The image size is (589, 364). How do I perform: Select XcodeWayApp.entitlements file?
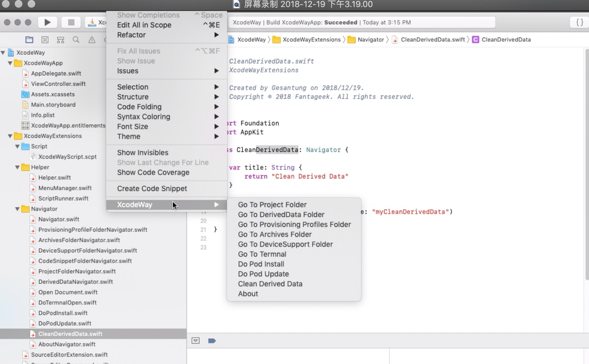tap(68, 126)
